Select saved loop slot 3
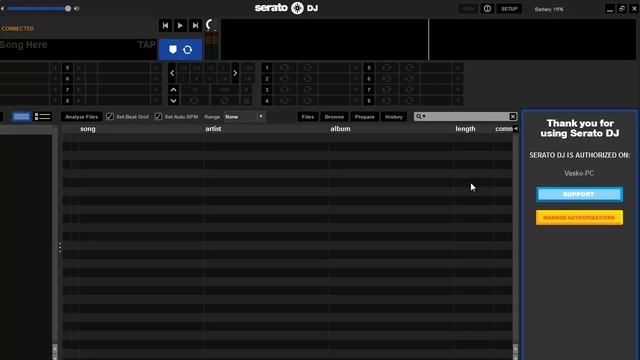Viewport: 640px width, 360px height. pyautogui.click(x=267, y=90)
